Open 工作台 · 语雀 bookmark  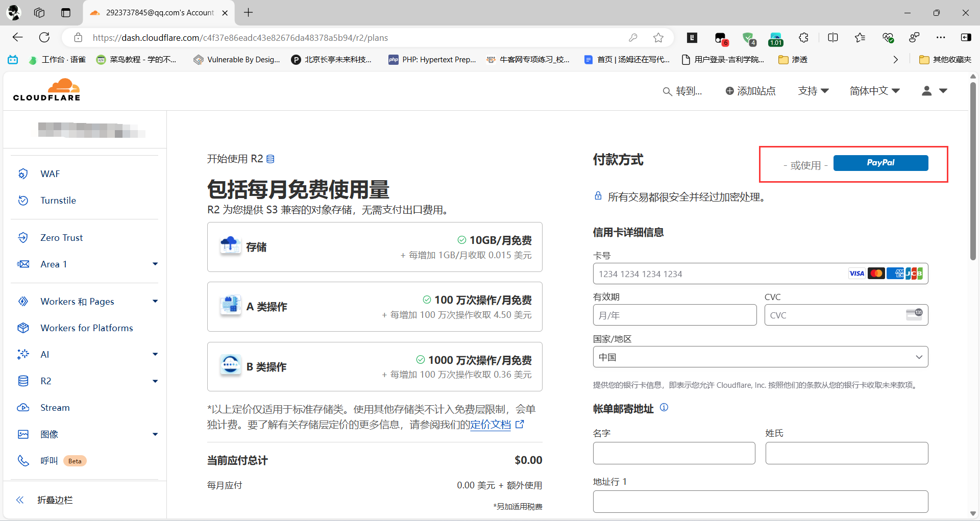[x=57, y=60]
